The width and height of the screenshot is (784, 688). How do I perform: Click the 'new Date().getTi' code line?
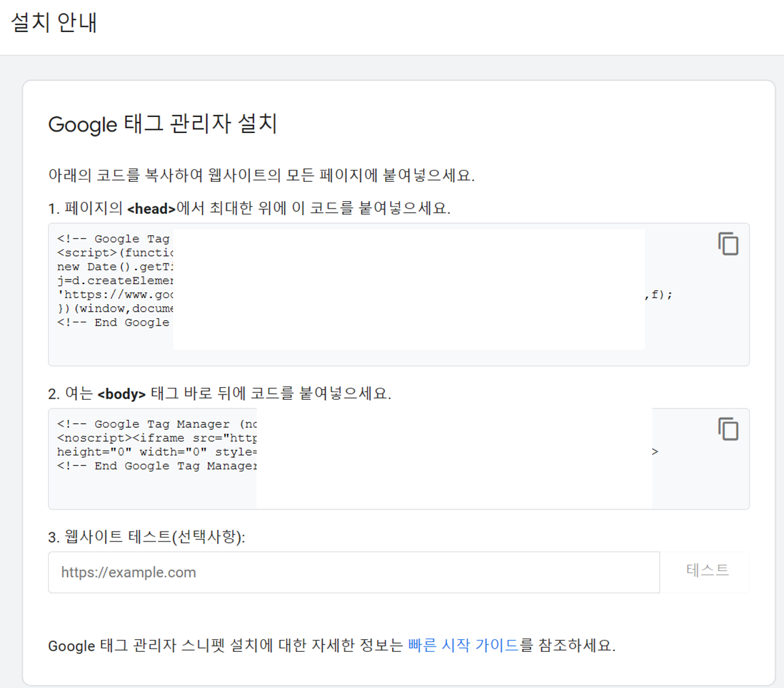(x=115, y=267)
